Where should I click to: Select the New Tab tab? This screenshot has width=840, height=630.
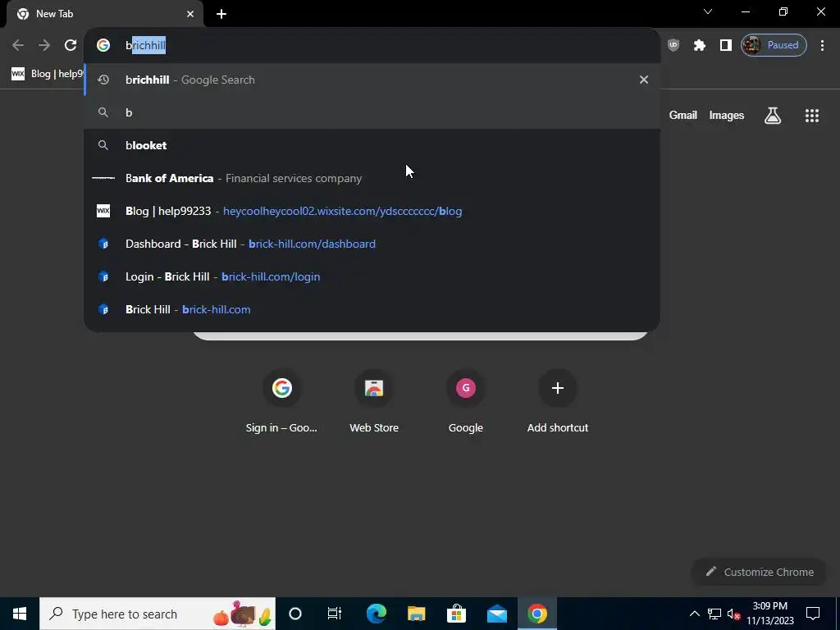point(105,14)
